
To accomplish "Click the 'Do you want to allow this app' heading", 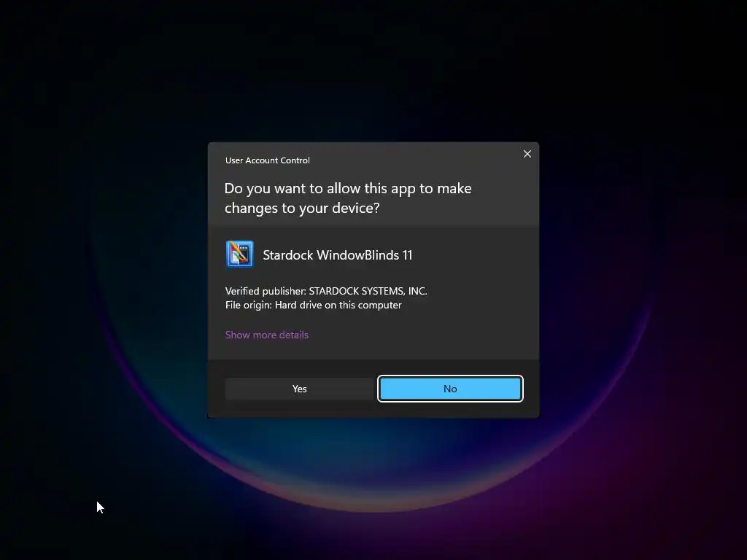I will click(x=348, y=198).
